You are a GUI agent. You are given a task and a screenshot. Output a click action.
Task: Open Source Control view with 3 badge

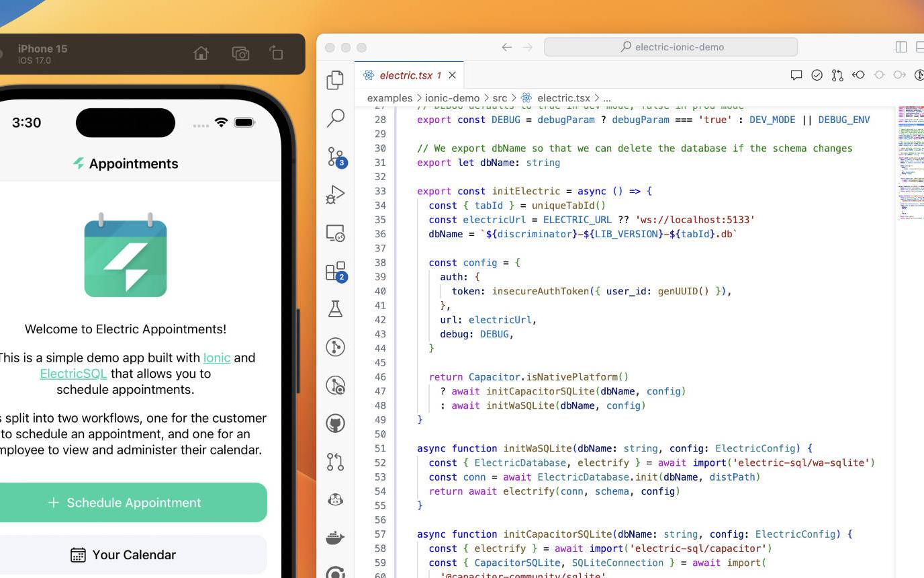tap(335, 157)
